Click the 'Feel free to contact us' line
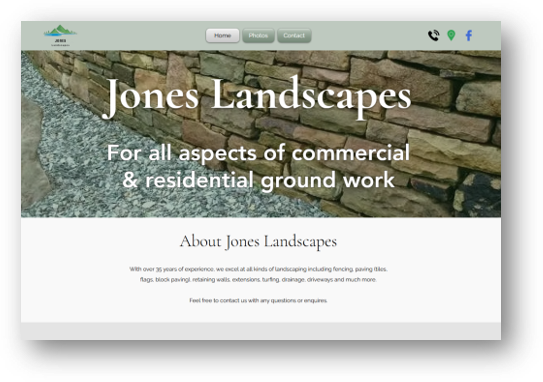The image size is (543, 382). tap(258, 300)
